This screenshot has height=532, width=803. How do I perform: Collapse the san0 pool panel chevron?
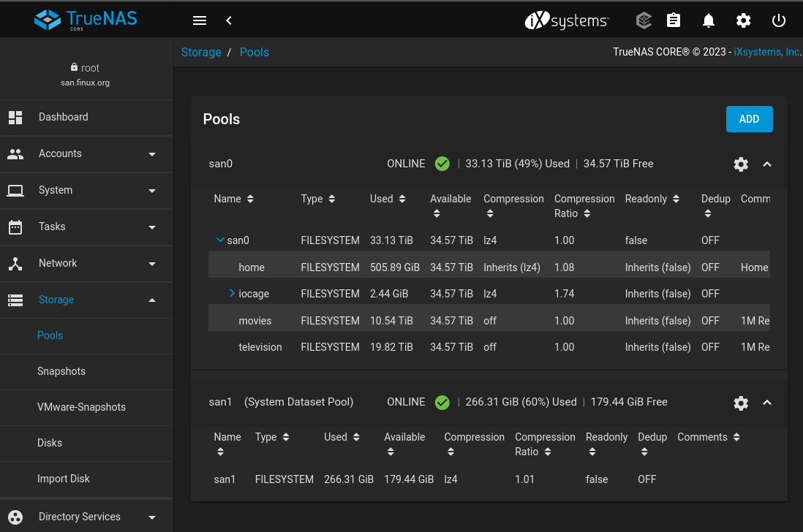click(767, 164)
